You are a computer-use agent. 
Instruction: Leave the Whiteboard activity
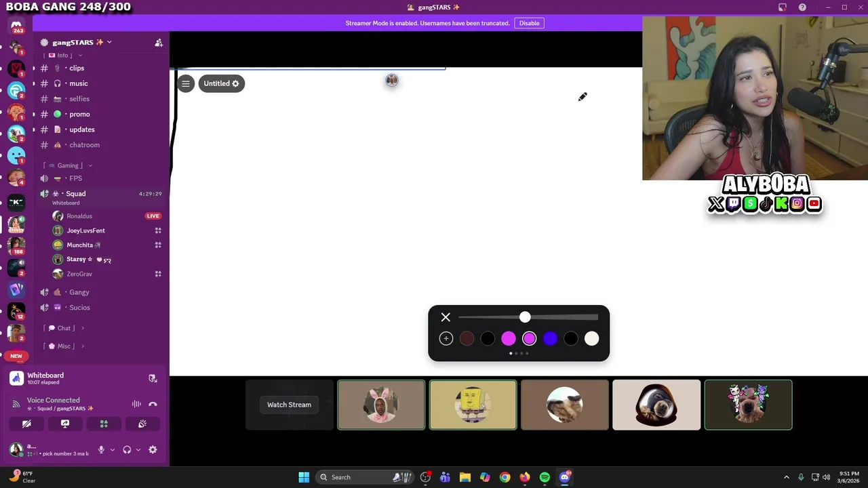point(153,378)
